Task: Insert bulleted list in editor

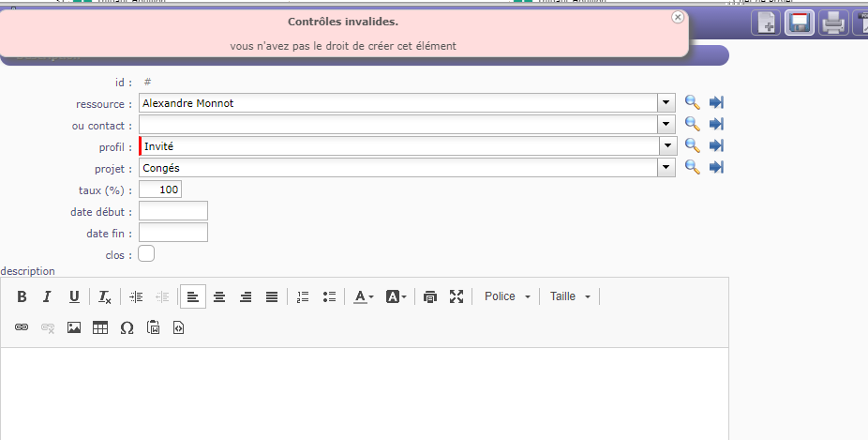Action: (x=329, y=296)
